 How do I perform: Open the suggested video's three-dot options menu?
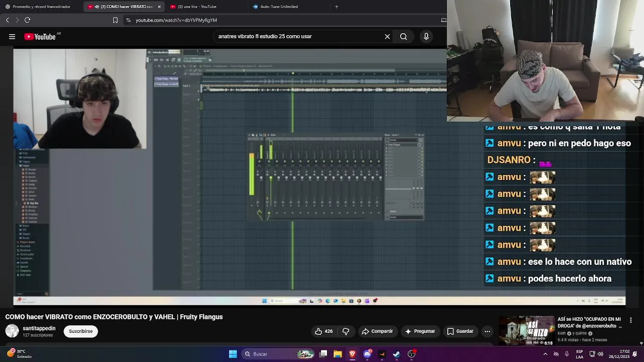tap(630, 320)
